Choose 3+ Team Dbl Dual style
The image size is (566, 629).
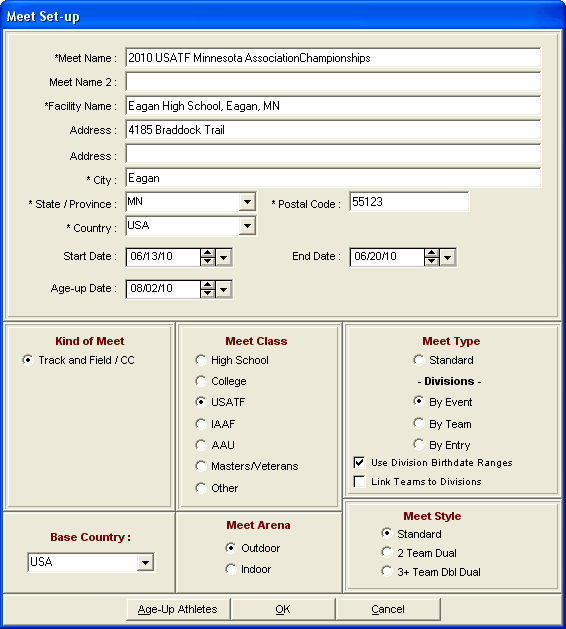387,571
